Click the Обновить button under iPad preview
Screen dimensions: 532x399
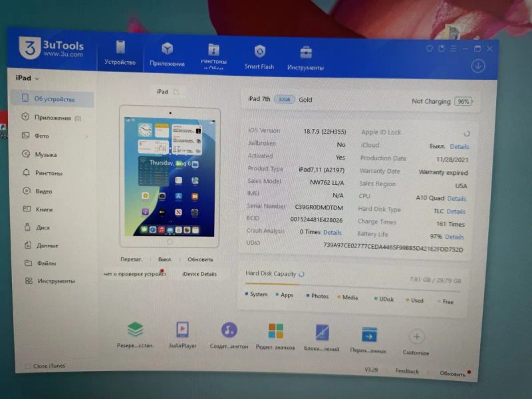(x=200, y=259)
